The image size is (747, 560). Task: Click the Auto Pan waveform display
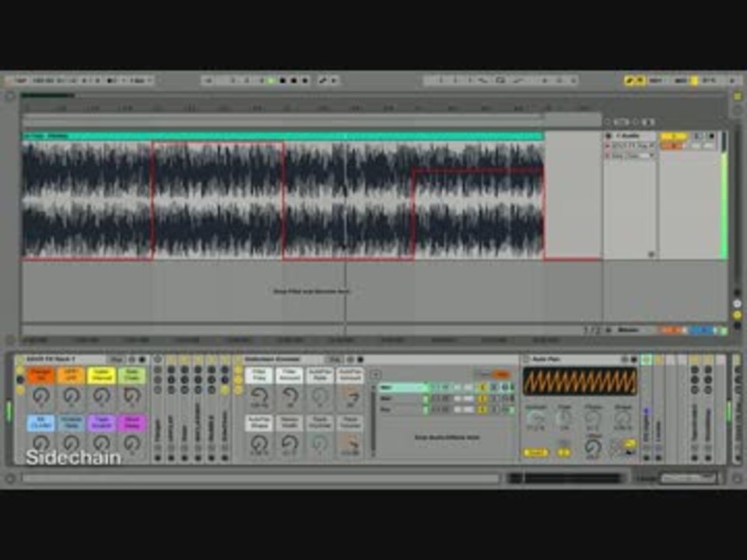point(580,381)
